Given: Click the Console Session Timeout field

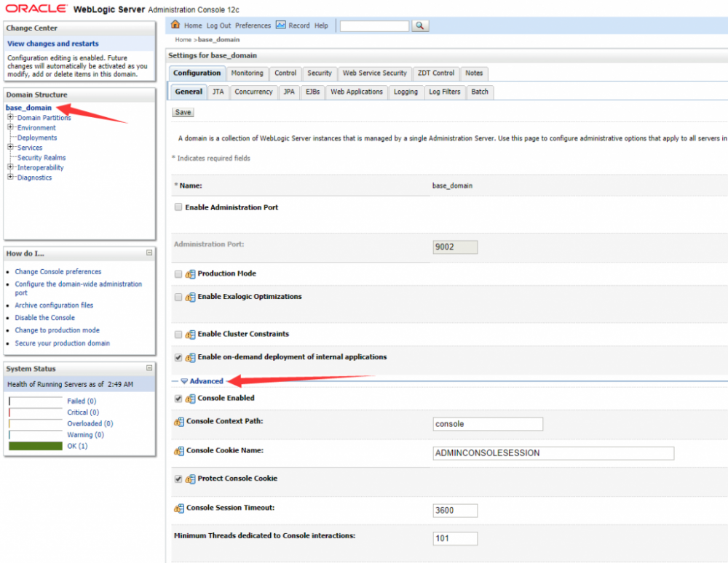Looking at the screenshot, I should [455, 510].
